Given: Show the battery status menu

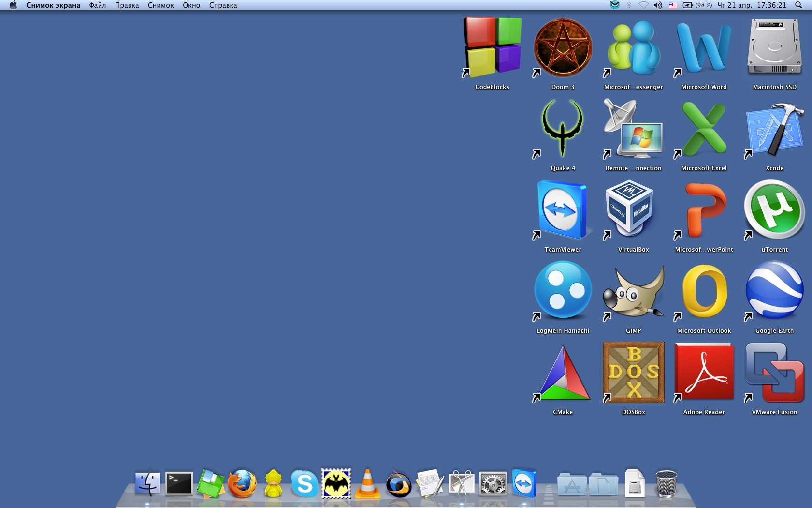Looking at the screenshot, I should 697,5.
